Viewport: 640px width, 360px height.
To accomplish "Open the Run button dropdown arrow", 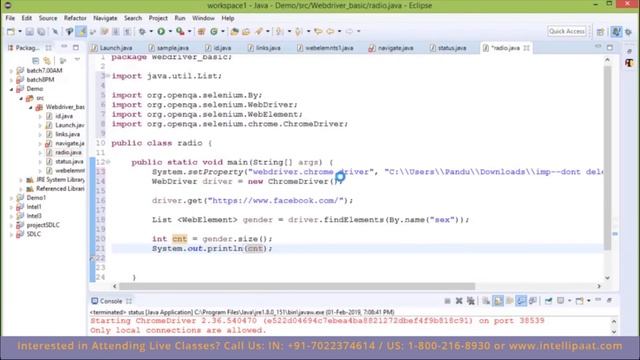I will coord(170,31).
